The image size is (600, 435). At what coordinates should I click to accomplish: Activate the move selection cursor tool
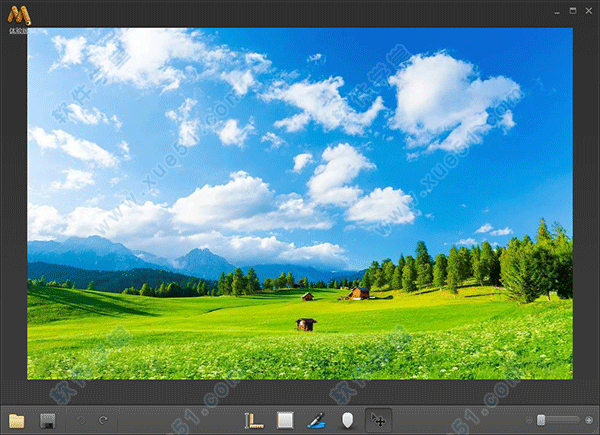point(379,420)
